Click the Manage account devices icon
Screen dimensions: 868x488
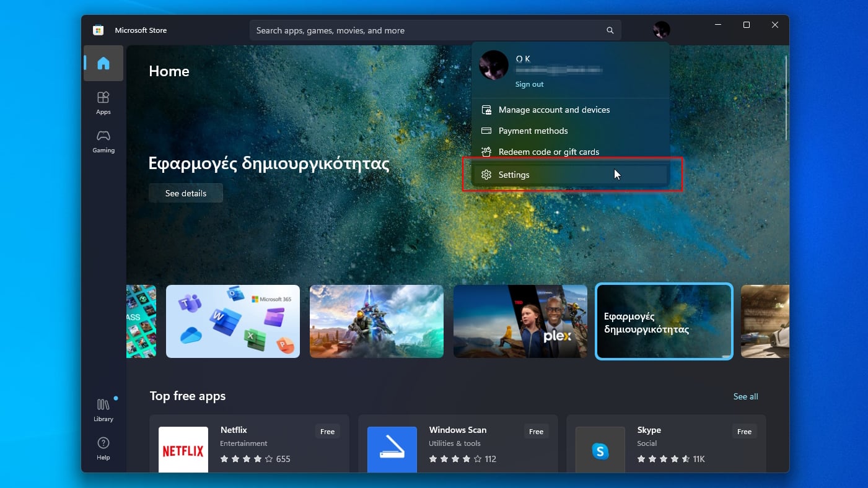click(x=486, y=110)
